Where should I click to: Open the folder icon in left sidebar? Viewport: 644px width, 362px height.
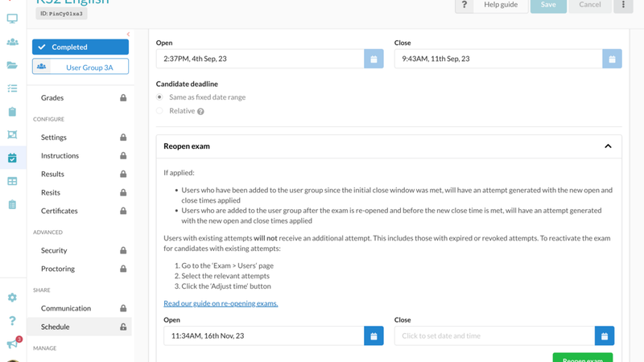click(12, 65)
